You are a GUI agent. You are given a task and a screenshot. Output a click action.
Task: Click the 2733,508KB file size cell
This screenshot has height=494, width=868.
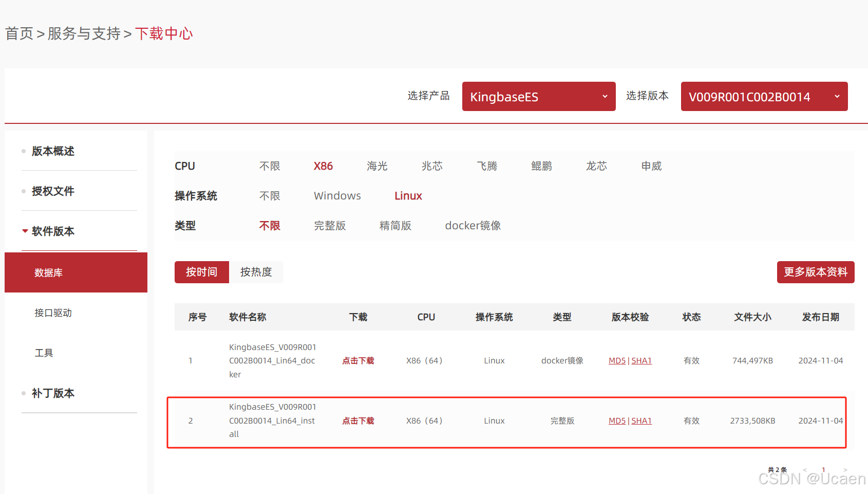coord(752,421)
